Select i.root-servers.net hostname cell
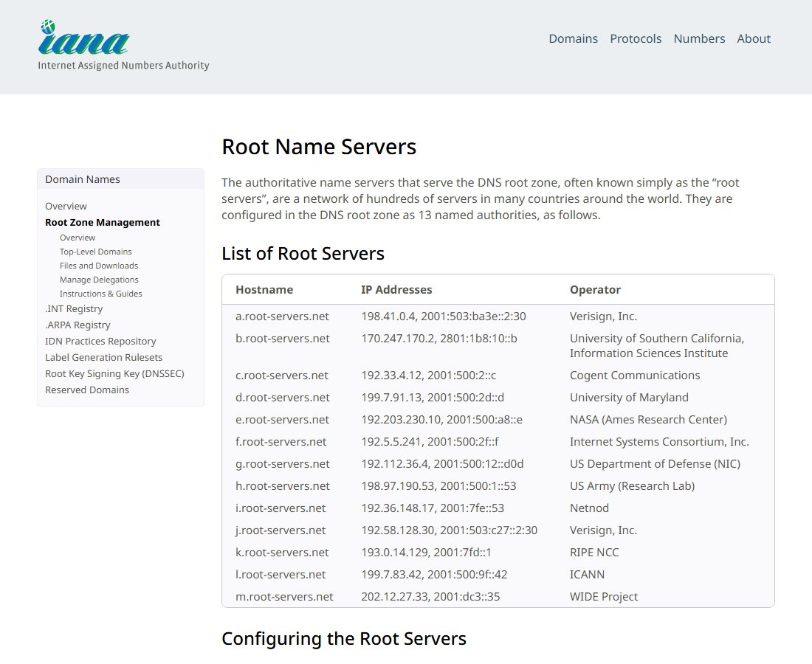The height and width of the screenshot is (664, 812). pyautogui.click(x=281, y=508)
